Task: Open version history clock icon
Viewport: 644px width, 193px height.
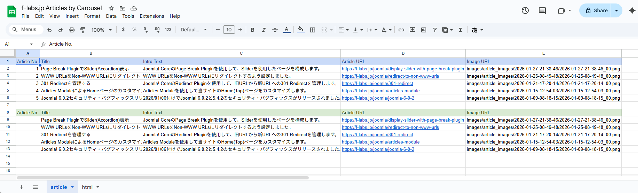Action: click(x=525, y=10)
